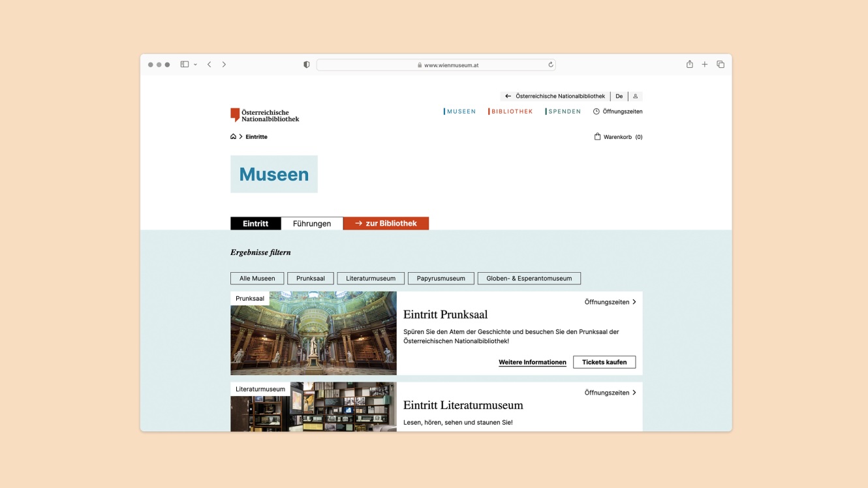868x488 pixels.
Task: Reload the page using the refresh icon
Action: pyautogui.click(x=551, y=65)
